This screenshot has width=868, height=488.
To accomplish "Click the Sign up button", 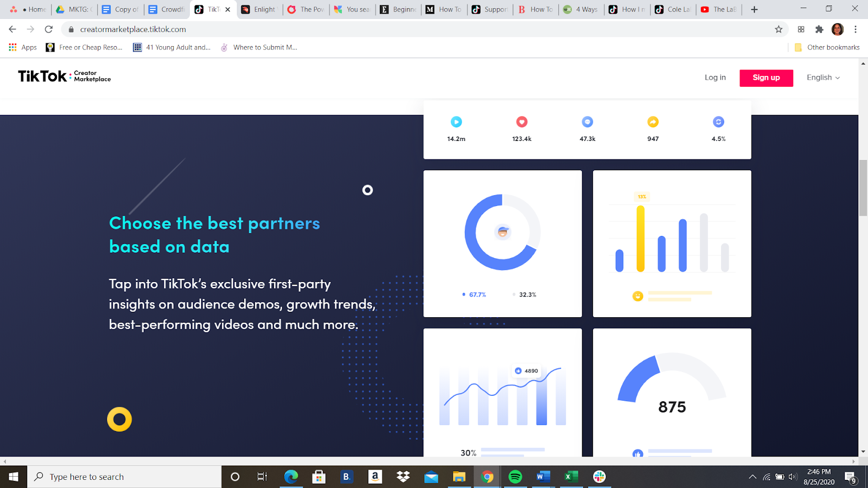I will pyautogui.click(x=766, y=78).
